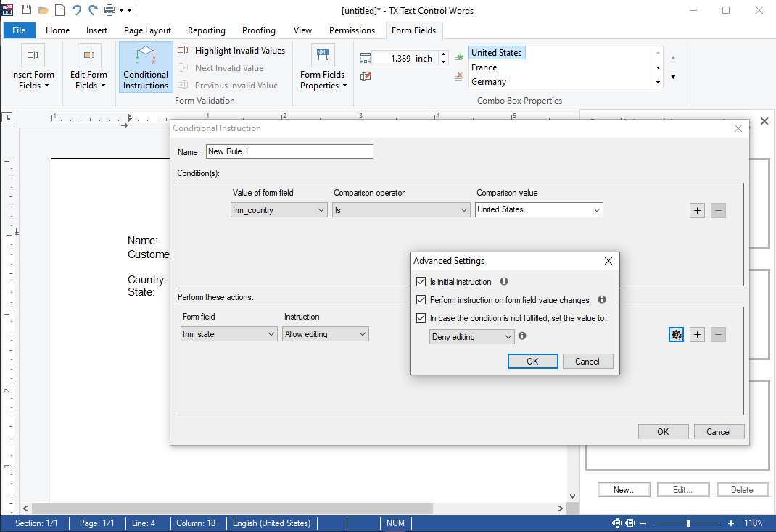Open the Allow editing instruction dropdown
Image resolution: width=776 pixels, height=532 pixels.
pos(326,334)
